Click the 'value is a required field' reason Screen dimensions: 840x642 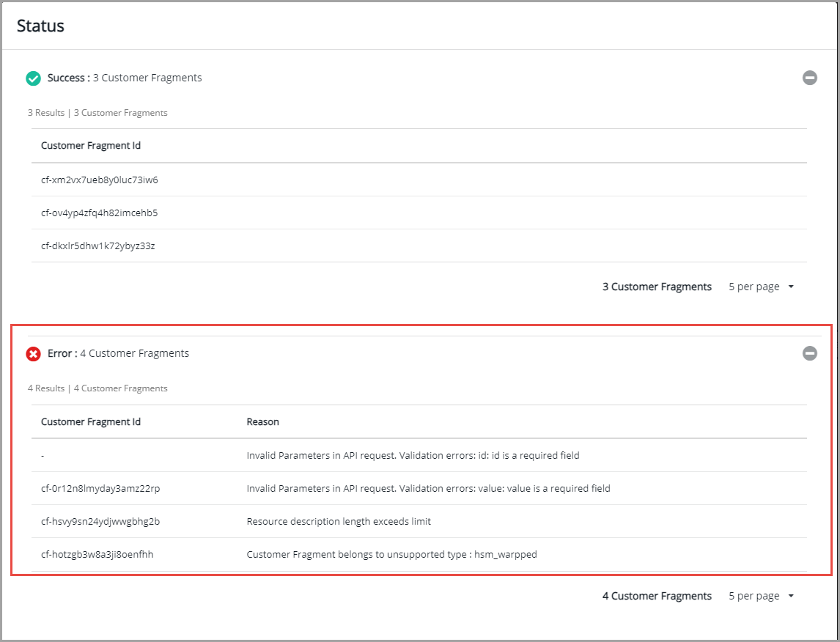pyautogui.click(x=428, y=488)
